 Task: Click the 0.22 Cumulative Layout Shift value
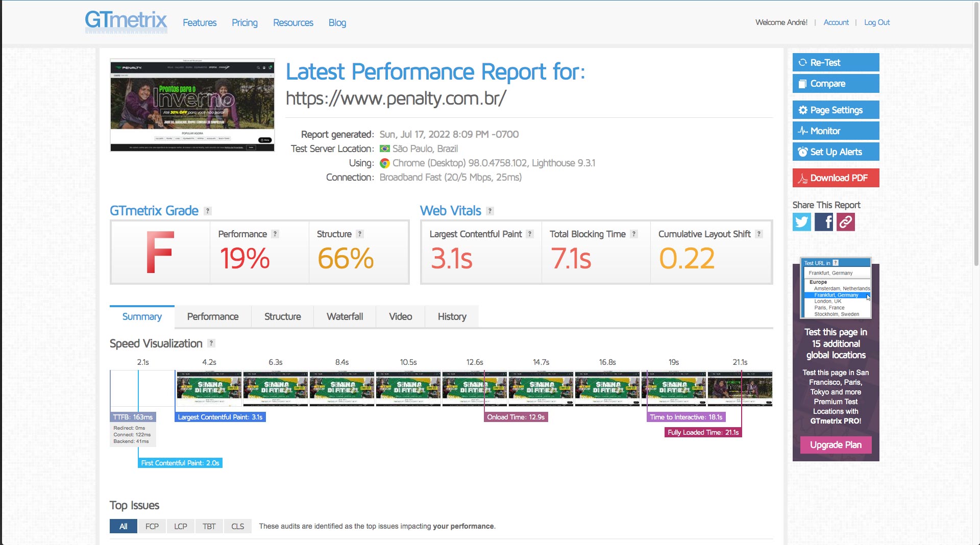pyautogui.click(x=687, y=258)
